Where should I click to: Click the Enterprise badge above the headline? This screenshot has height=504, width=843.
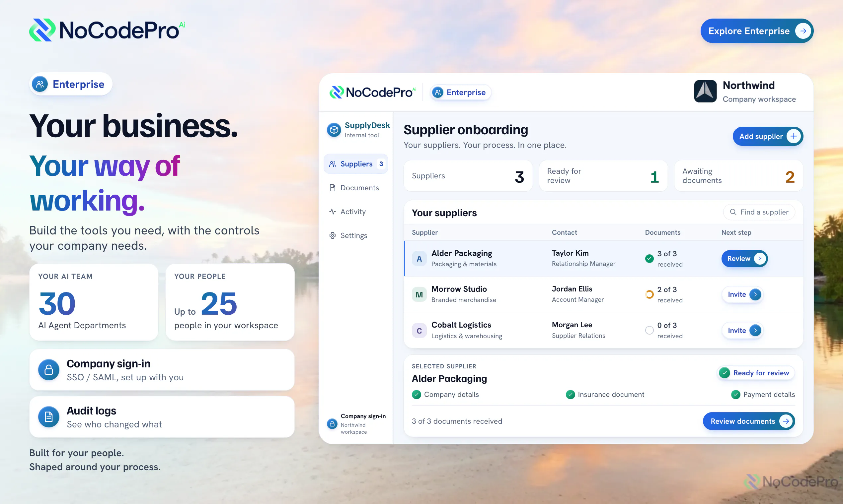(71, 84)
